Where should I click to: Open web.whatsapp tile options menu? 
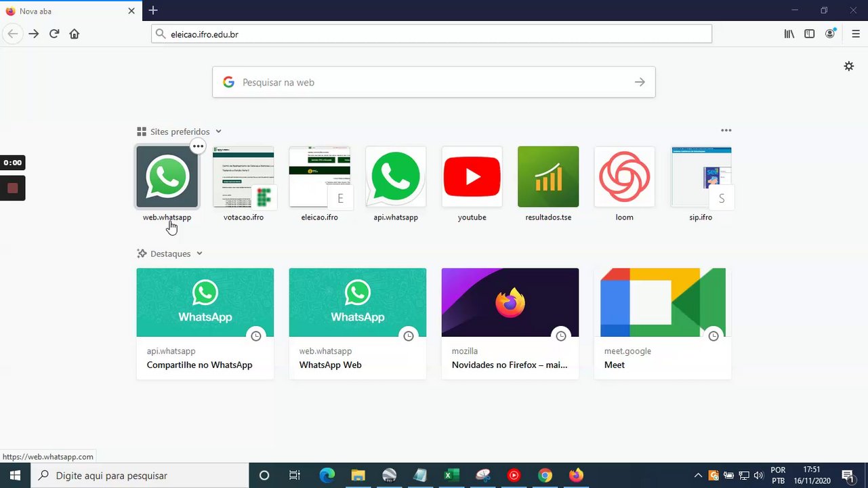(197, 146)
